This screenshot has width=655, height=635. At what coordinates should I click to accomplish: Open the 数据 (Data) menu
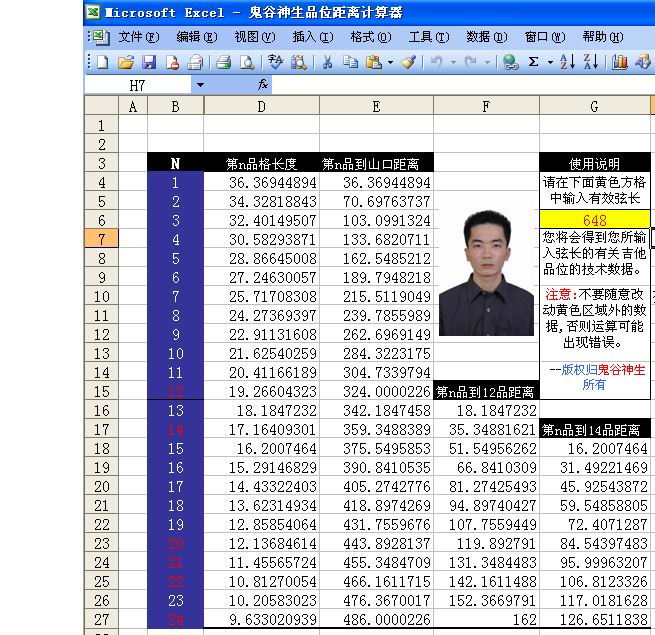tap(486, 37)
